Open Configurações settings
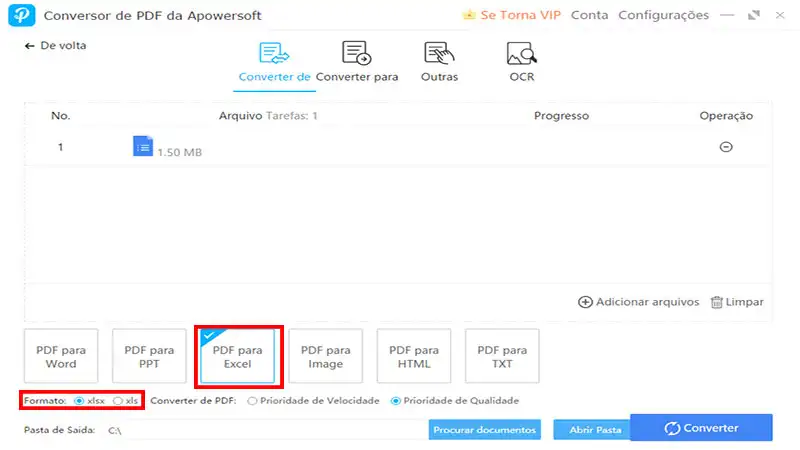This screenshot has height=450, width=800. click(x=663, y=15)
